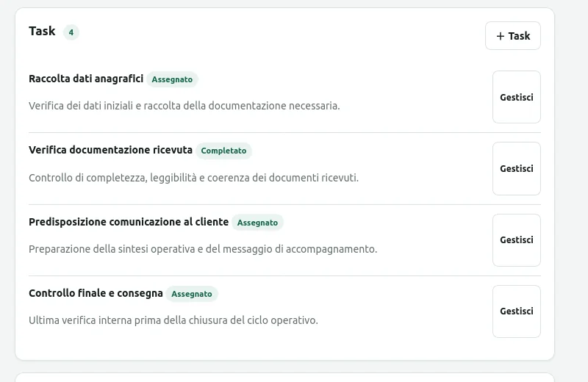The image size is (588, 382).
Task: Open Gestisci for Predisposizione comunicazione al cliente
Action: point(517,240)
